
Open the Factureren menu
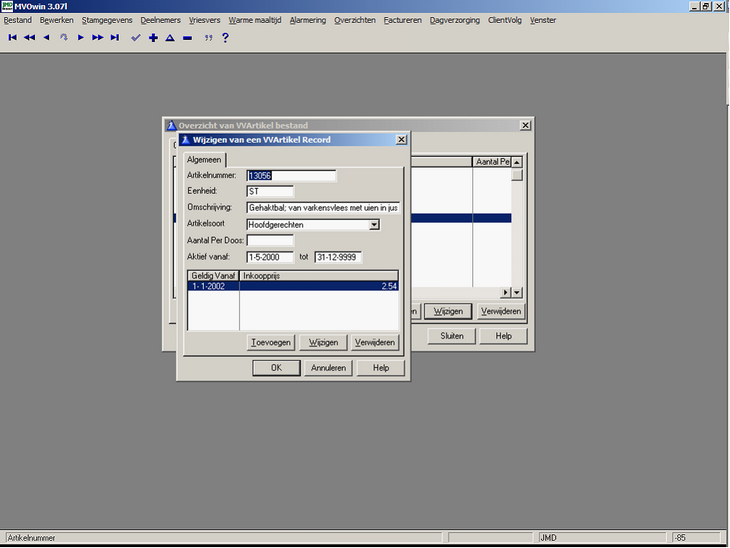pos(403,20)
